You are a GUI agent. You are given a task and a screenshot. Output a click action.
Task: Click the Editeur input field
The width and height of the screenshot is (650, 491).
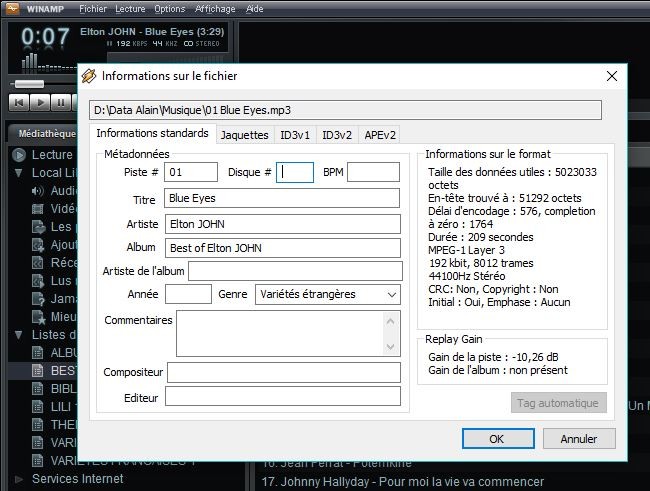[283, 396]
